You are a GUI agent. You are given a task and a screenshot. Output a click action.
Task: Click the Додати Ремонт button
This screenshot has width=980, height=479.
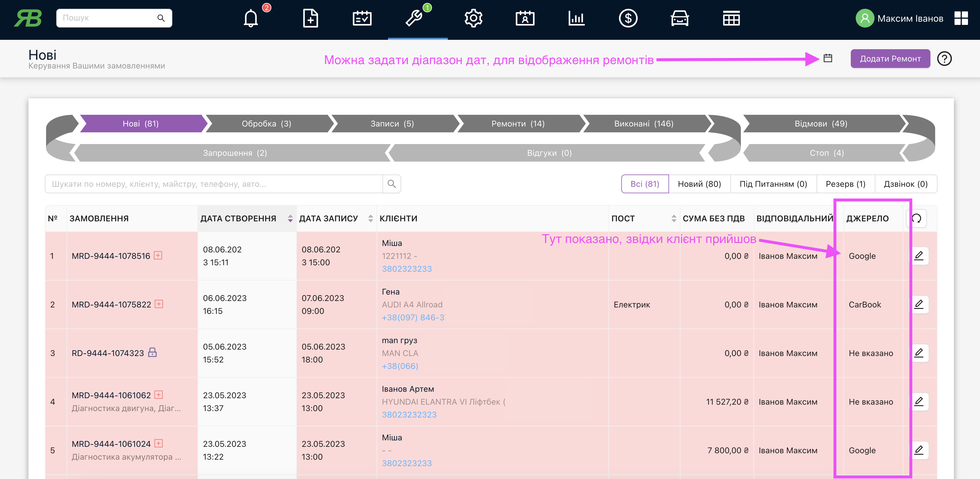pos(890,59)
